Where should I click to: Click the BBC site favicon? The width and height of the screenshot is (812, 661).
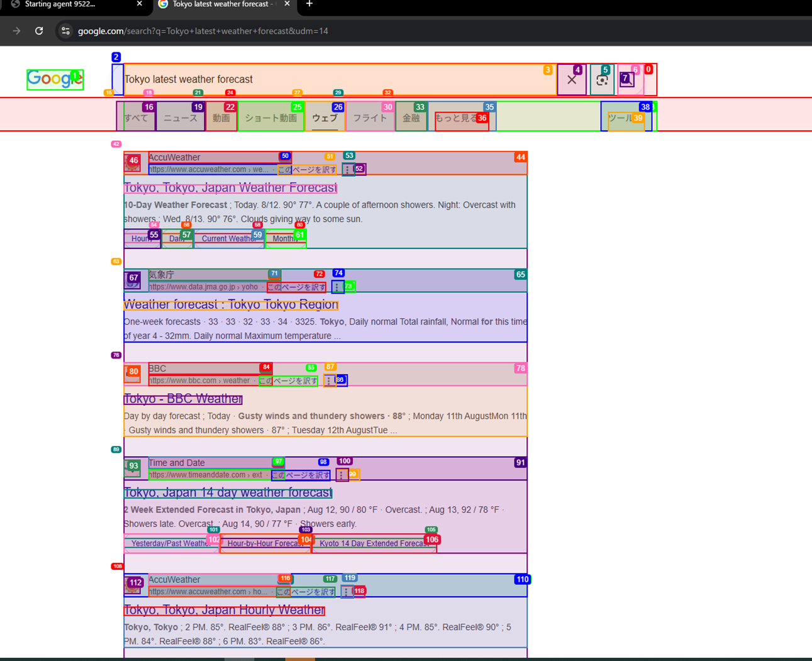(x=133, y=374)
